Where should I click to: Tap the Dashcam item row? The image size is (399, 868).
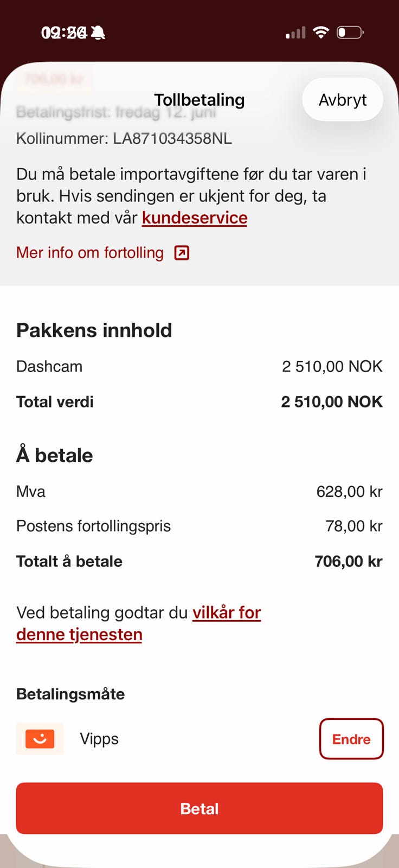[x=200, y=366]
